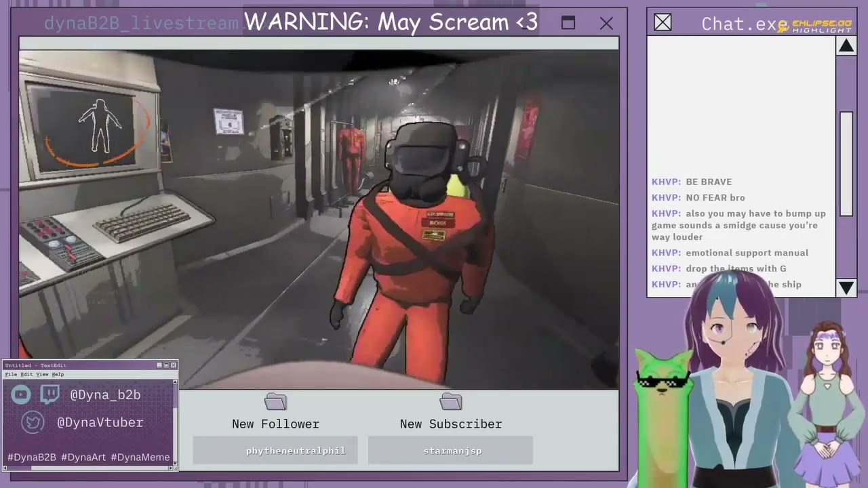Click the X box icon beside Chat.exe
This screenshot has width=868, height=488.
point(663,23)
